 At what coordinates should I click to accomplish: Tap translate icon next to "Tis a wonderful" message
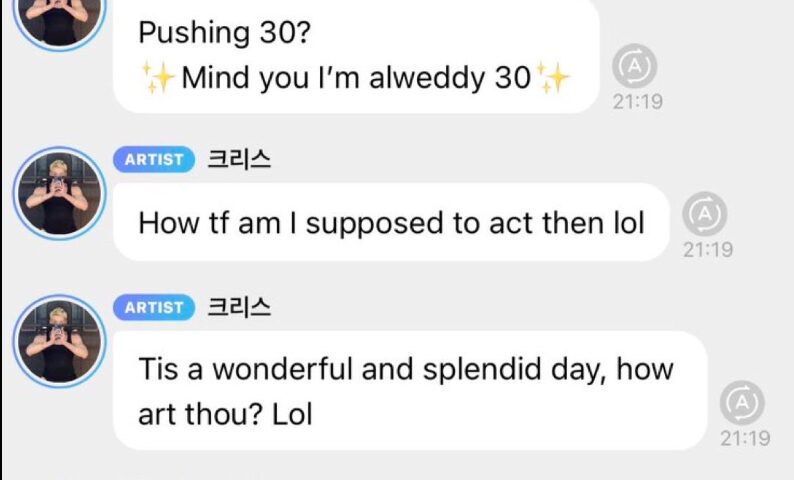pyautogui.click(x=743, y=403)
